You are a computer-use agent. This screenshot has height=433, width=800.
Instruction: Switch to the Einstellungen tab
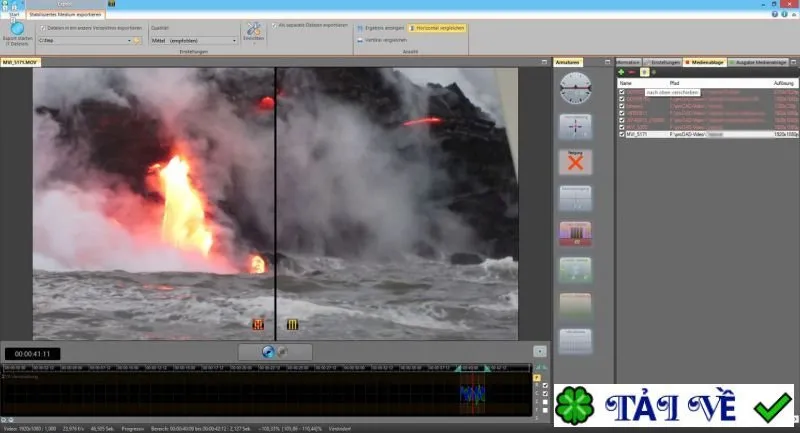point(663,62)
